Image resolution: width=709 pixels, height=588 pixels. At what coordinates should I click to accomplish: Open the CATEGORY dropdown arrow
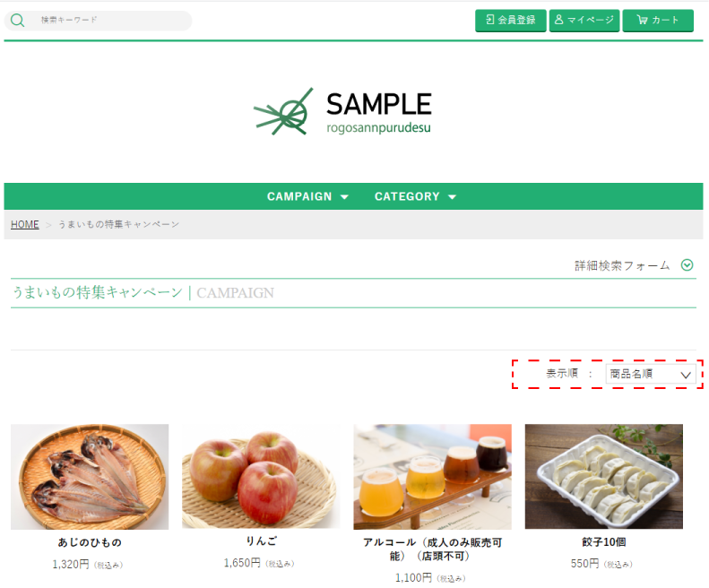[x=452, y=197]
